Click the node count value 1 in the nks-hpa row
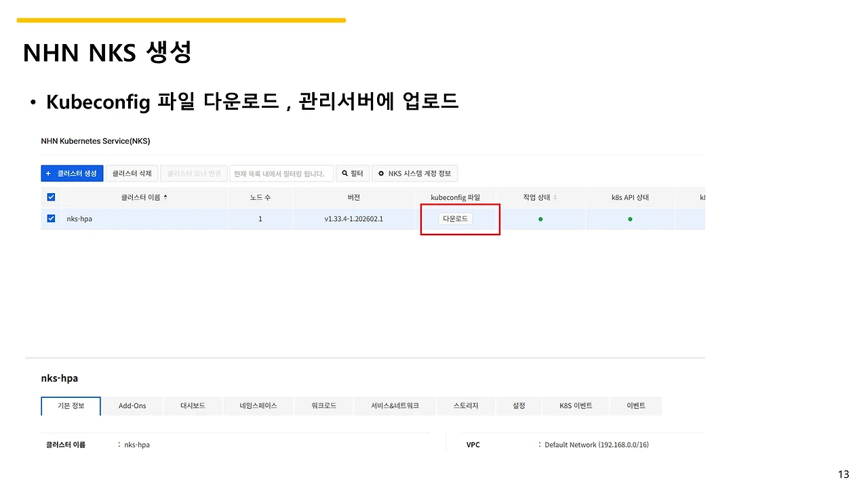Viewport: 868px width, 488px height. pos(260,219)
